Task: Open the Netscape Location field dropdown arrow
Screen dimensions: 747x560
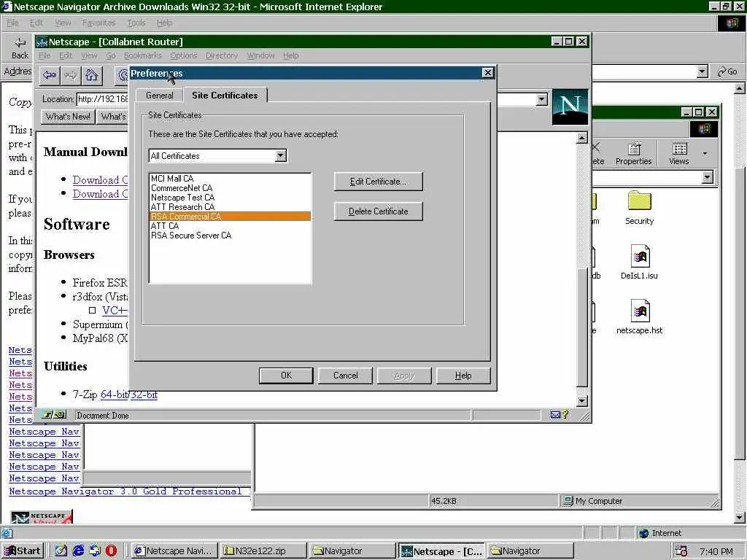Action: pyautogui.click(x=541, y=99)
